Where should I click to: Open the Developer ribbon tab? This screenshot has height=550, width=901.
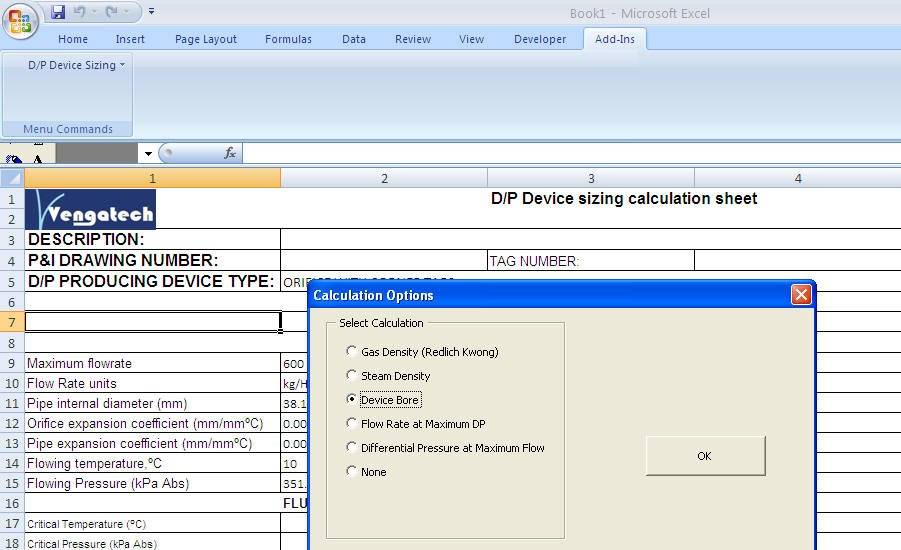tap(540, 39)
